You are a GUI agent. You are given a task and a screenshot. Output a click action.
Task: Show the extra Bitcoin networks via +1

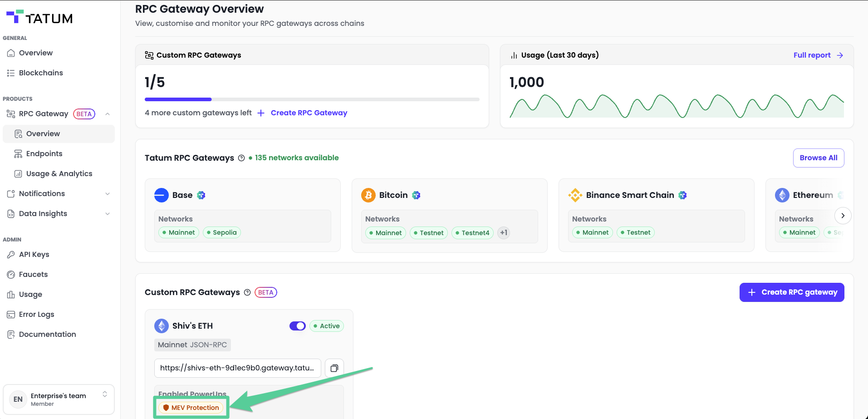click(504, 233)
